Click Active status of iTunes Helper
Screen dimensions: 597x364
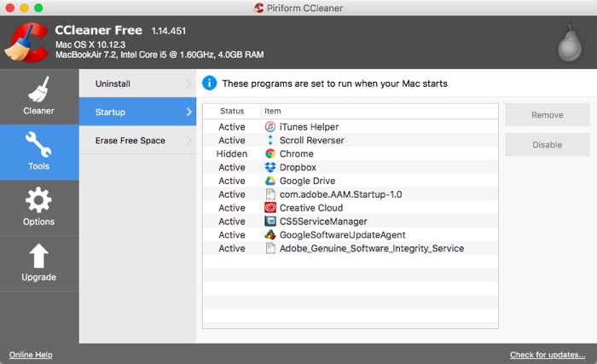231,127
